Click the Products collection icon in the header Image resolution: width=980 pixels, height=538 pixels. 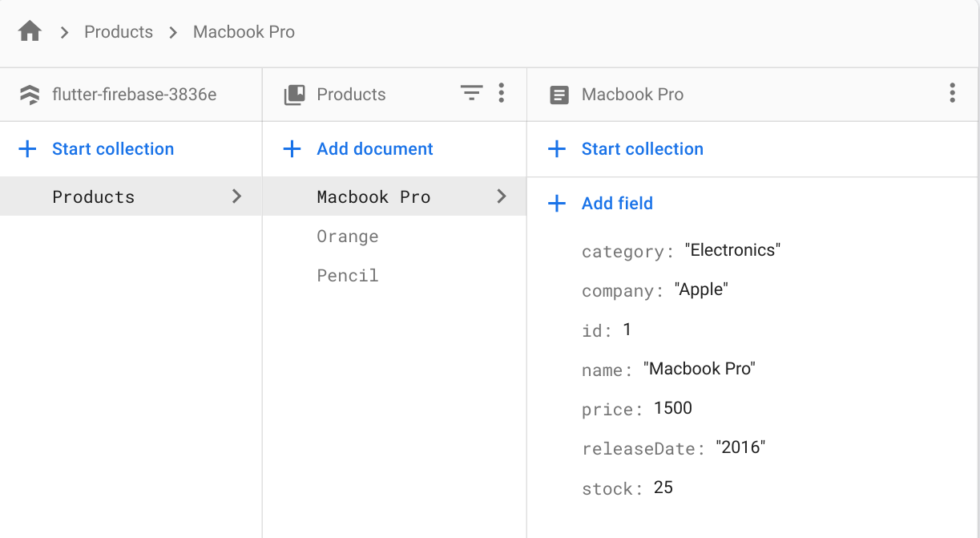[x=295, y=95]
